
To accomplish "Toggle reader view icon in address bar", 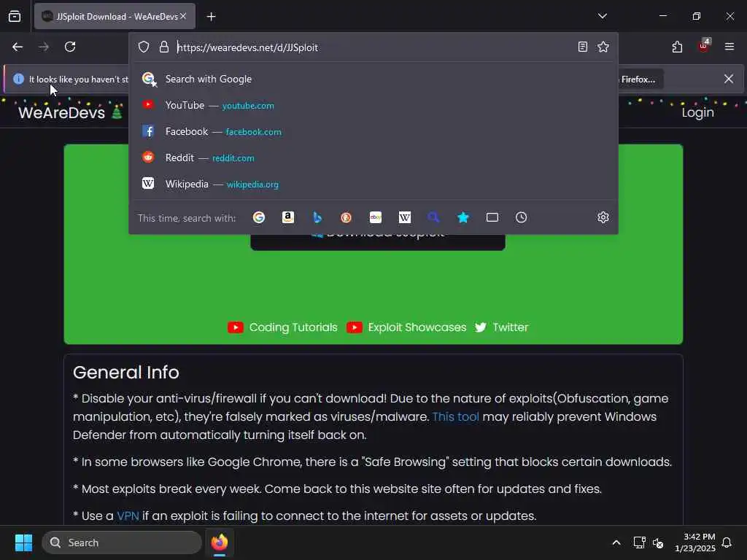I will pos(582,47).
